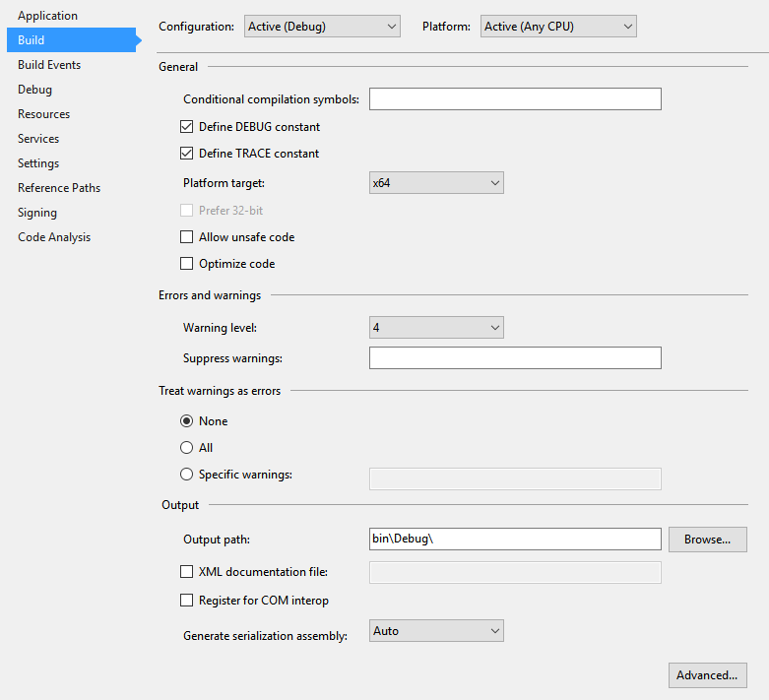Viewport: 769px width, 700px height.
Task: Show the Code Analysis page
Action: (x=54, y=237)
